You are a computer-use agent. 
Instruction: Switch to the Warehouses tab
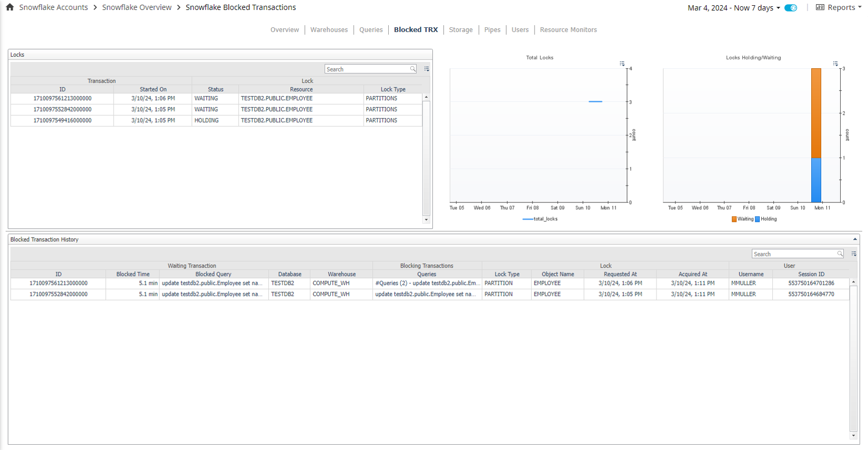click(329, 30)
